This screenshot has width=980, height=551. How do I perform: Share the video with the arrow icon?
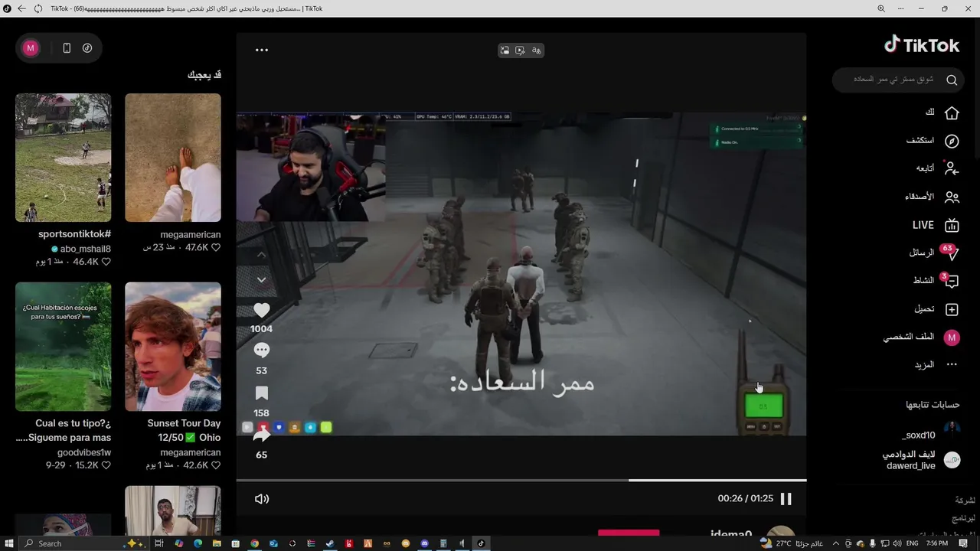[x=262, y=435]
